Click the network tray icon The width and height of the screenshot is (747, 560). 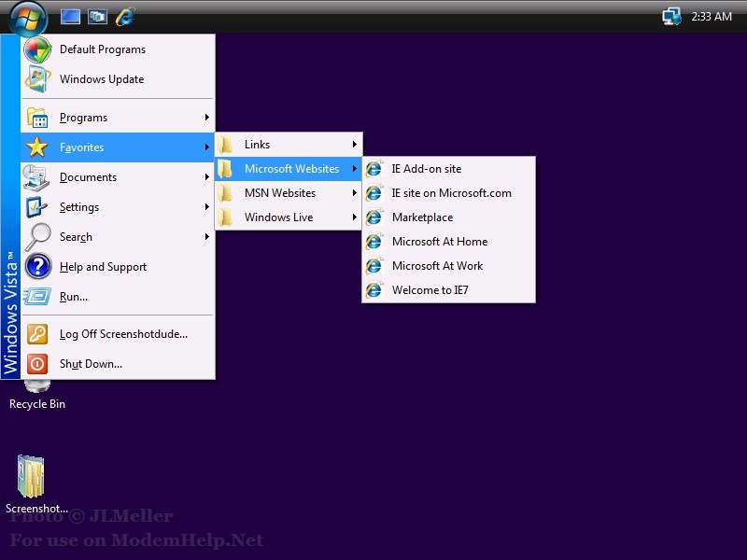tap(671, 17)
